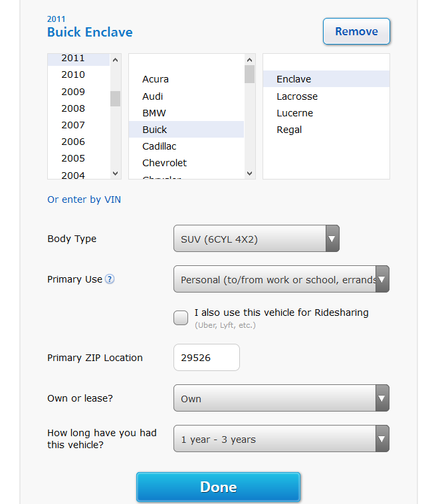Choose Acura from the make list

pyautogui.click(x=186, y=79)
